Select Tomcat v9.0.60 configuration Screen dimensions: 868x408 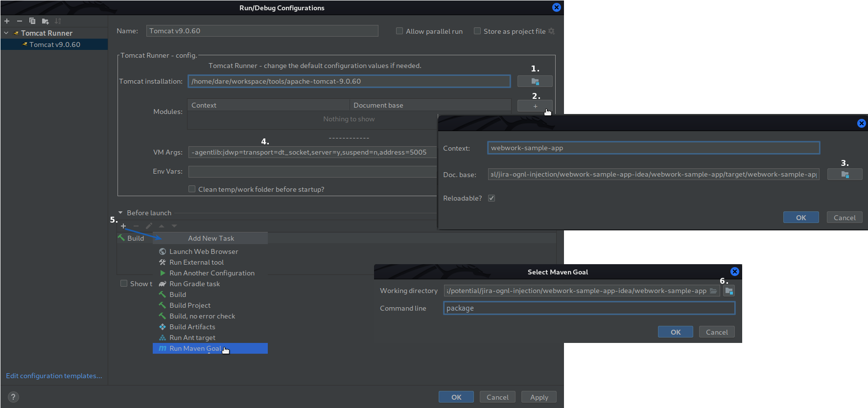[x=54, y=45]
